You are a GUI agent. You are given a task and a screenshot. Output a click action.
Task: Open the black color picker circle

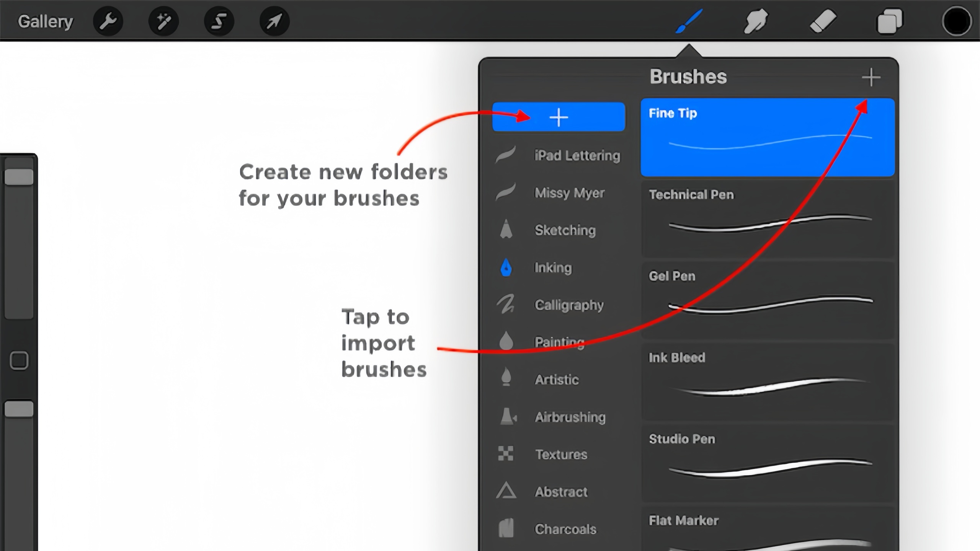point(957,21)
